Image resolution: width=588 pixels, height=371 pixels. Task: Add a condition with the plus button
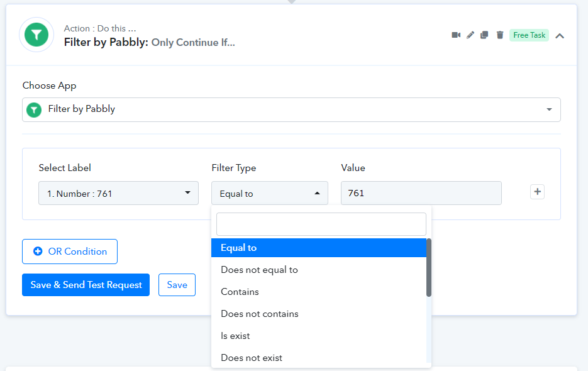click(x=537, y=192)
